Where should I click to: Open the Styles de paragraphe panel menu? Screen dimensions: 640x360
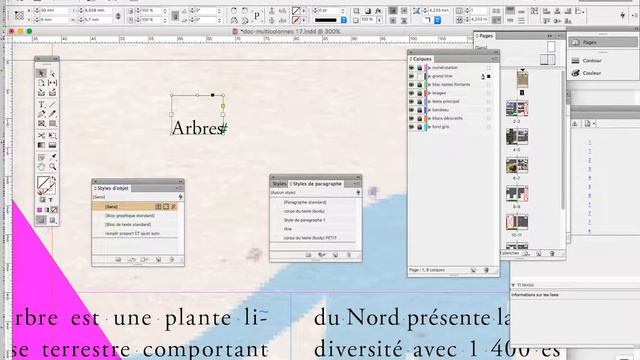[356, 184]
